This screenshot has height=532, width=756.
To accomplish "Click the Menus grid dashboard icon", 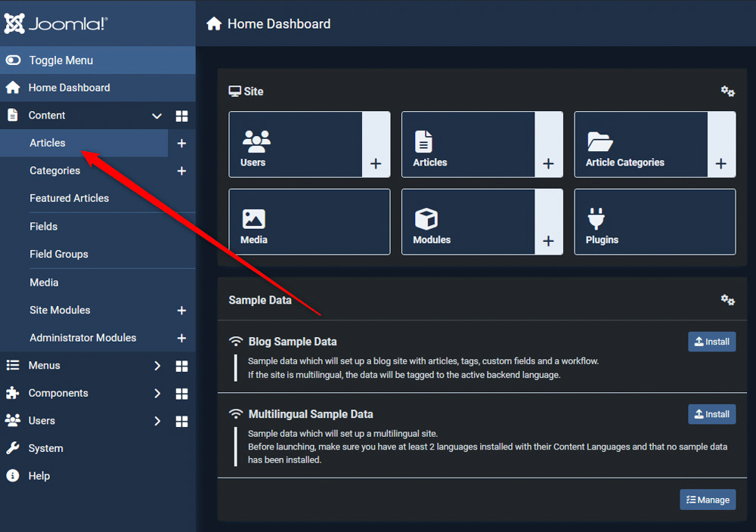I will click(x=181, y=365).
